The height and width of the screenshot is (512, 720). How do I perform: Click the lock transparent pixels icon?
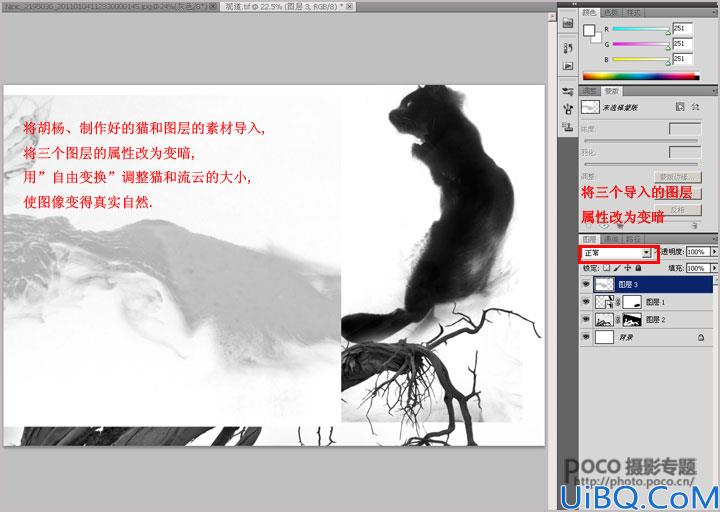[x=606, y=268]
